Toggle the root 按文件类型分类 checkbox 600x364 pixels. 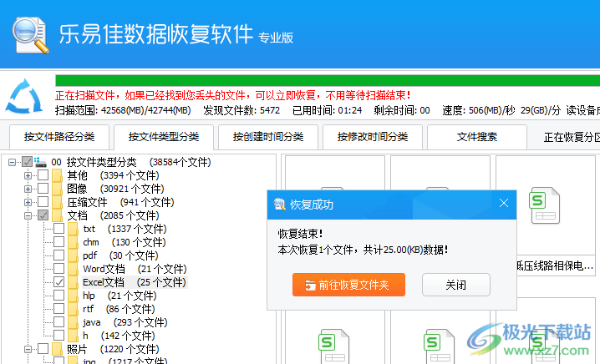click(x=28, y=162)
